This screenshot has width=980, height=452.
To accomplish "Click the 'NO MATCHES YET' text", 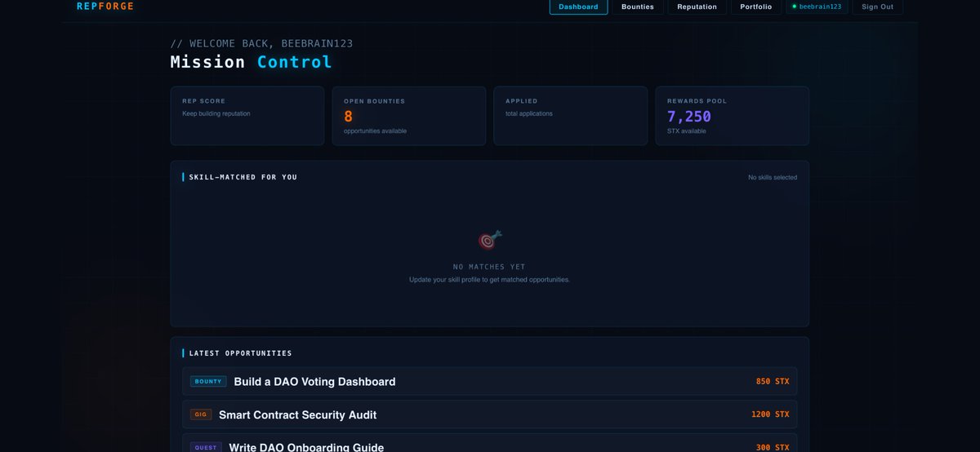I will click(x=490, y=267).
